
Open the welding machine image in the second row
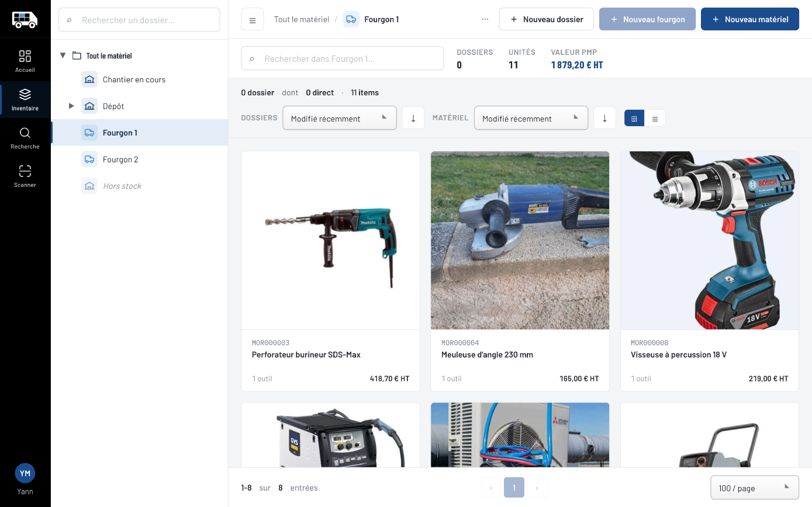click(331, 435)
